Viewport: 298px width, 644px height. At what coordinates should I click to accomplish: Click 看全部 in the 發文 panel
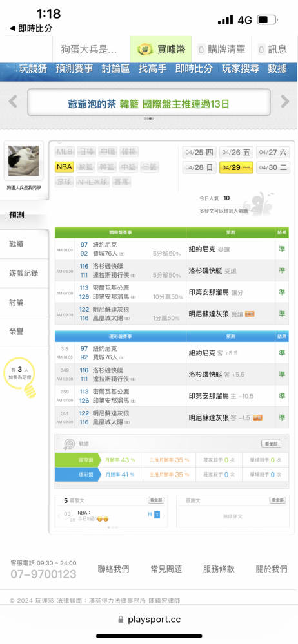point(156,500)
